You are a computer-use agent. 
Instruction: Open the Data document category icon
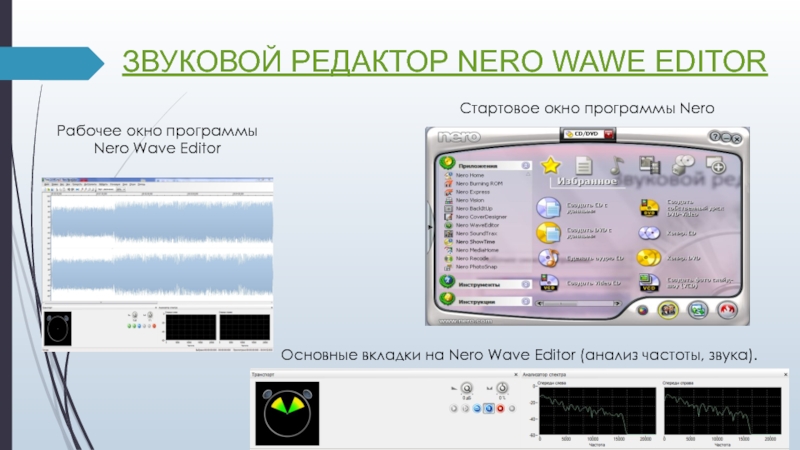coord(583,165)
